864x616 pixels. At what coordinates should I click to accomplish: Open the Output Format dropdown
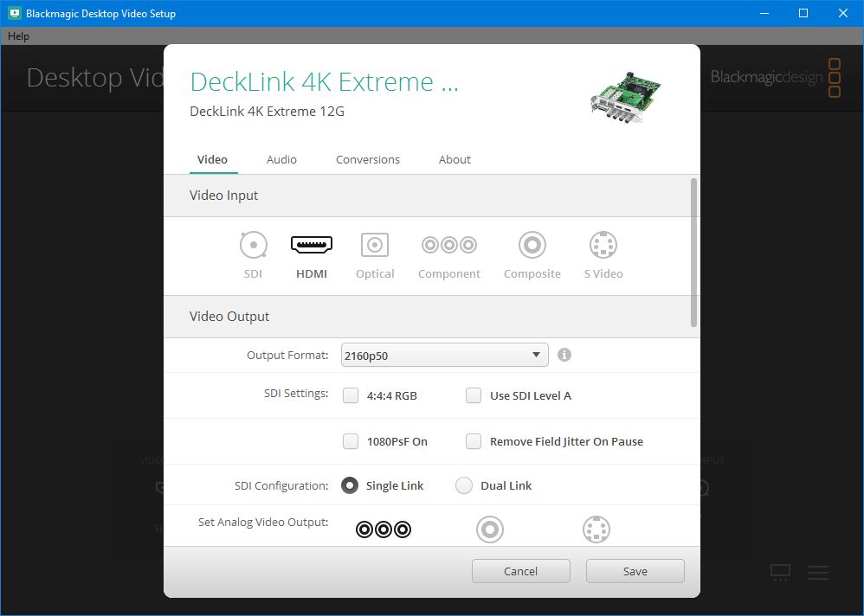click(445, 355)
